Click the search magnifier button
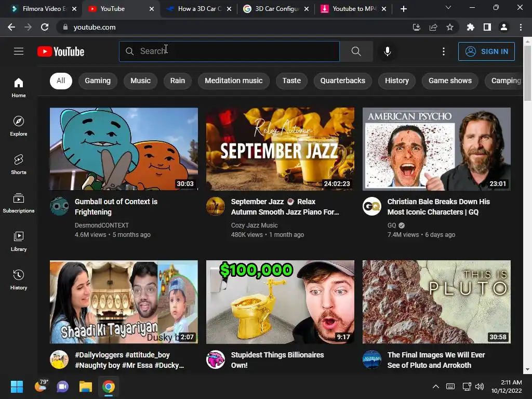This screenshot has width=532, height=399. pyautogui.click(x=356, y=51)
